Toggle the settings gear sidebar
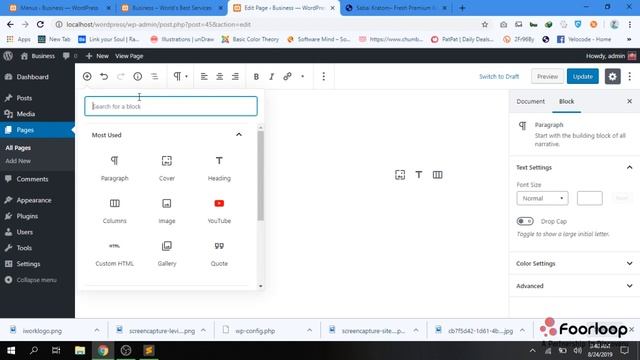 612,76
